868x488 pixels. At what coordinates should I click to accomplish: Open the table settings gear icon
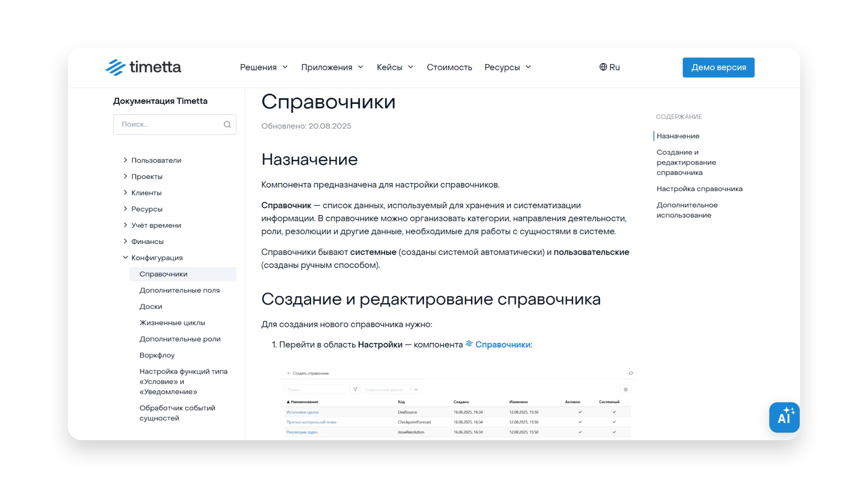626,389
